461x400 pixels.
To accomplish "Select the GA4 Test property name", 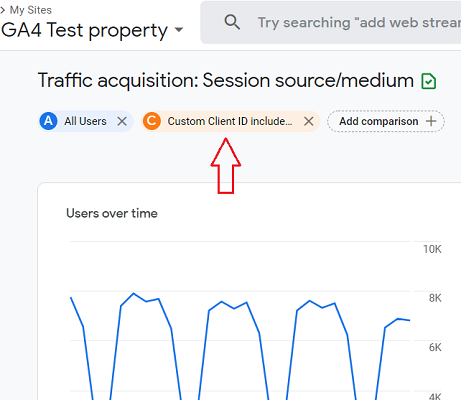I will [84, 30].
